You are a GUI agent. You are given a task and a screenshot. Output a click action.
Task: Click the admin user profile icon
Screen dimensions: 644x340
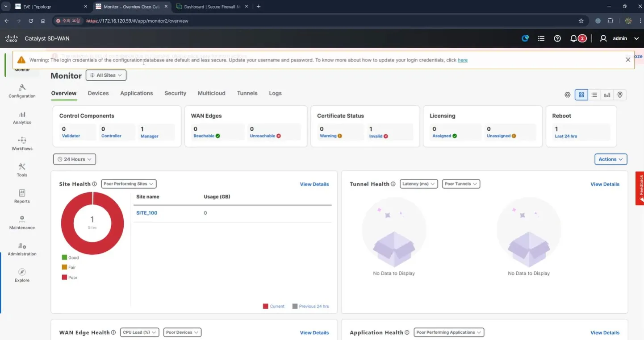click(x=603, y=38)
